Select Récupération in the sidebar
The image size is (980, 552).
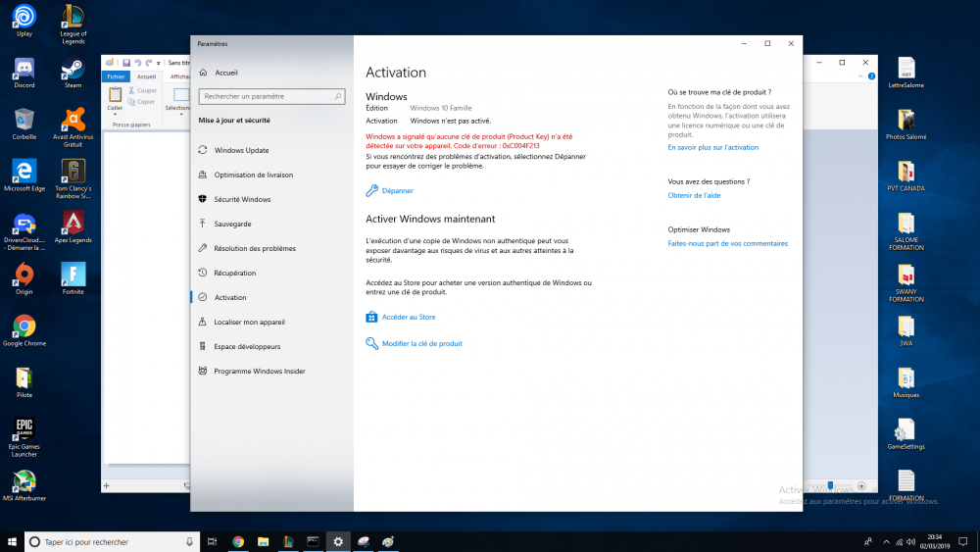pos(234,273)
